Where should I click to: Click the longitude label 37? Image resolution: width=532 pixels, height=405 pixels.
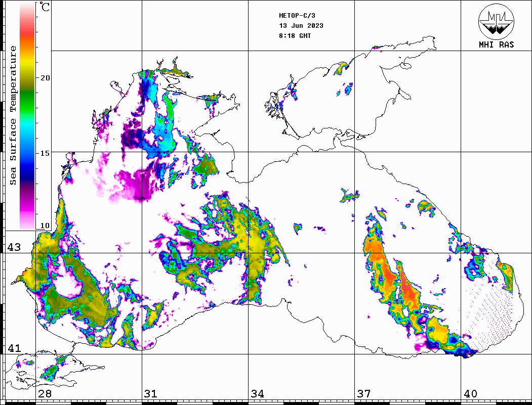click(364, 393)
